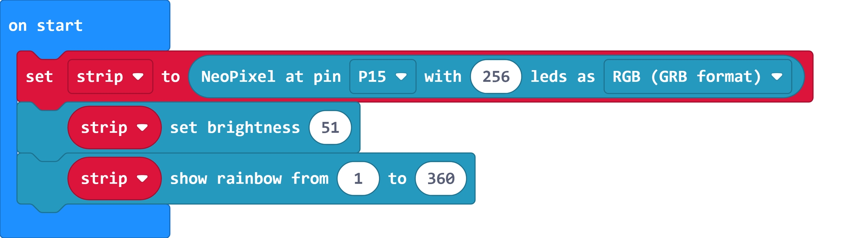Select the on start block header
This screenshot has width=868, height=238.
click(46, 26)
